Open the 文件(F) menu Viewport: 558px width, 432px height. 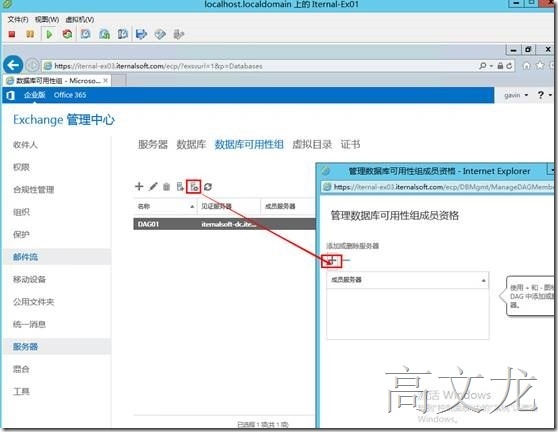[18, 19]
